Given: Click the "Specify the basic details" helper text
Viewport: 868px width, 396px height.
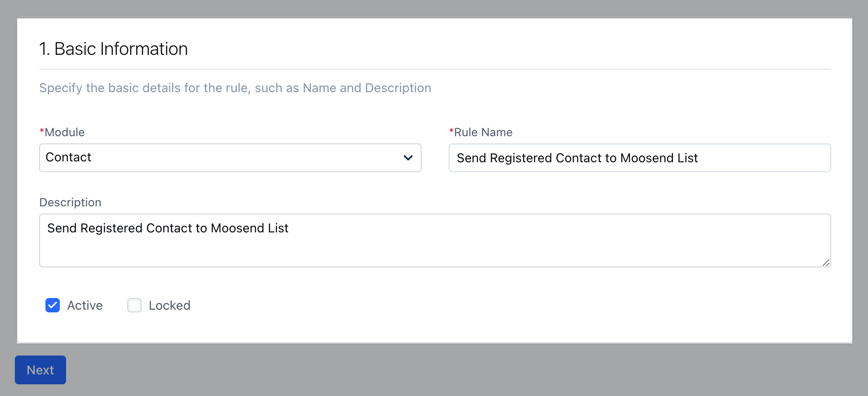Looking at the screenshot, I should coord(235,88).
